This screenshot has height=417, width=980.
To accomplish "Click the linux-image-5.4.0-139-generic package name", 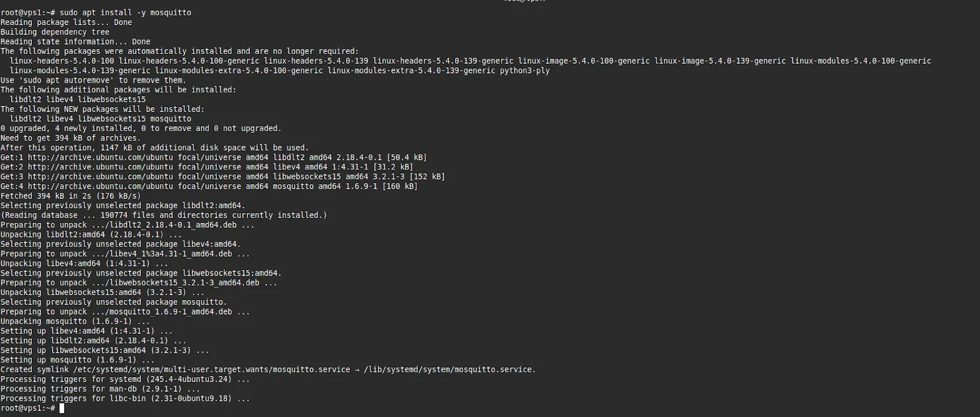I will coord(720,61).
